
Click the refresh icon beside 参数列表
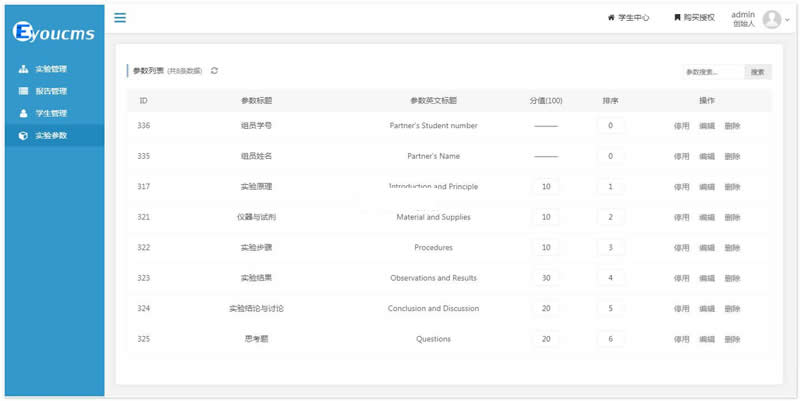[x=214, y=71]
